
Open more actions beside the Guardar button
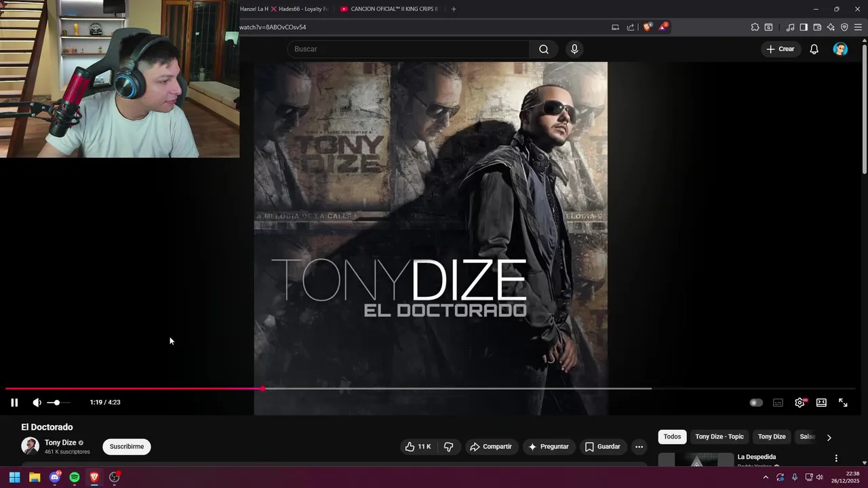tap(639, 447)
